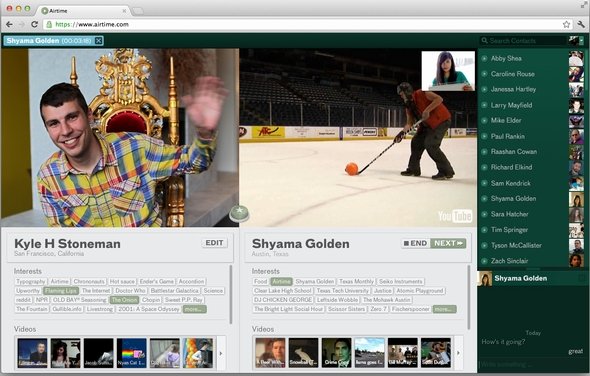Click the magnifier icon in Search Contacts
The height and width of the screenshot is (376, 590).
pyautogui.click(x=485, y=40)
